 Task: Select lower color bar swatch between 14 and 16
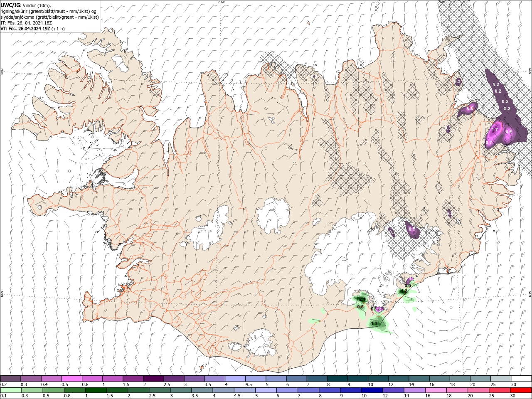[414, 390]
